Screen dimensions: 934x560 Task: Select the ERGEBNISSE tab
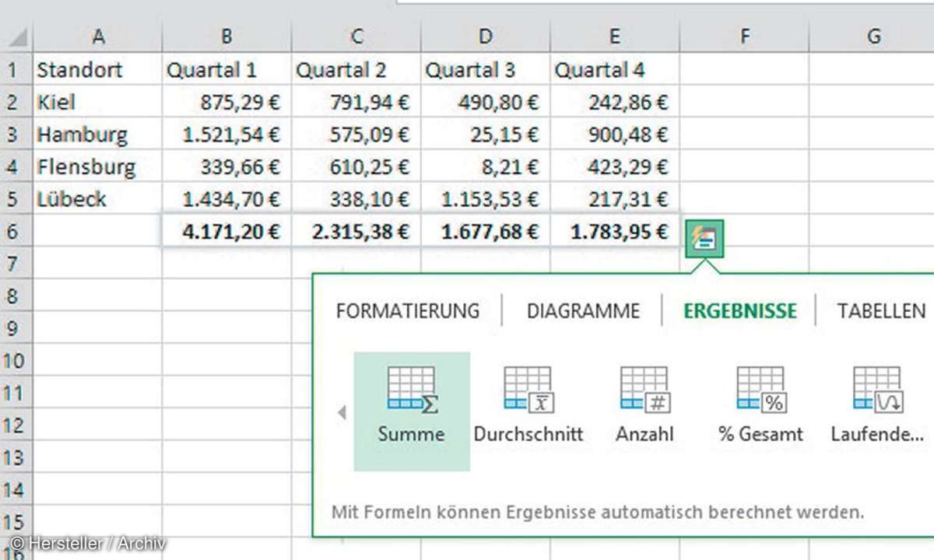pos(740,311)
